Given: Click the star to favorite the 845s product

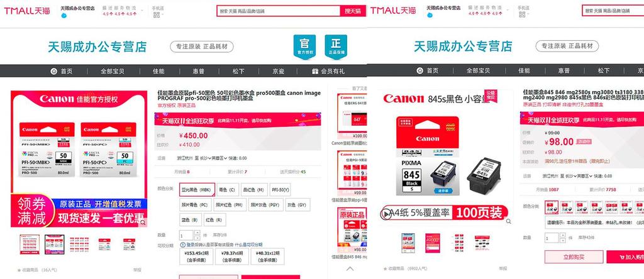Looking at the screenshot, I should click(385, 269).
